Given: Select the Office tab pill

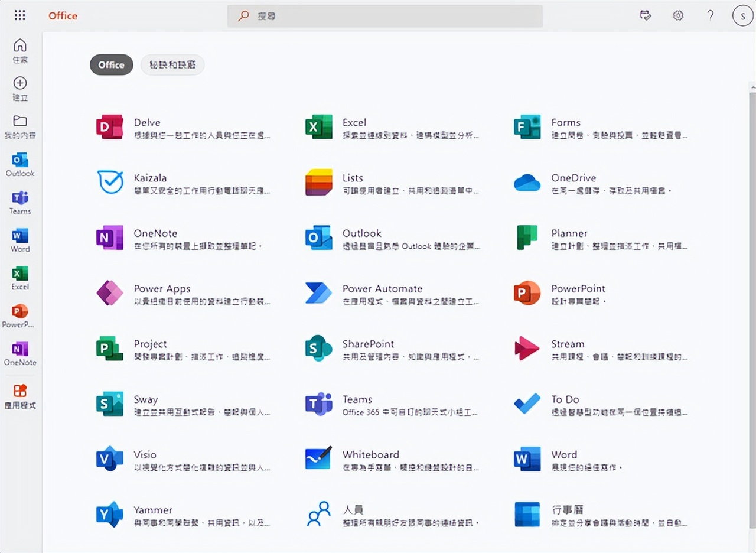Looking at the screenshot, I should (x=111, y=65).
